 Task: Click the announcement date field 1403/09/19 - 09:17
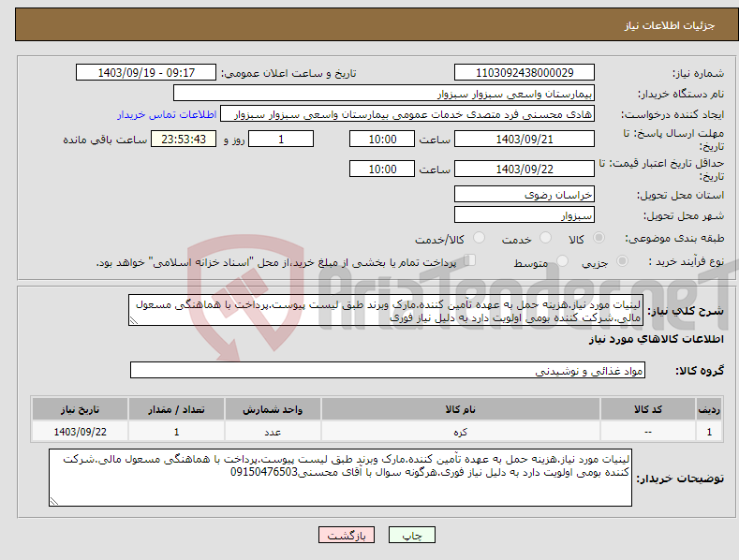coord(146,73)
